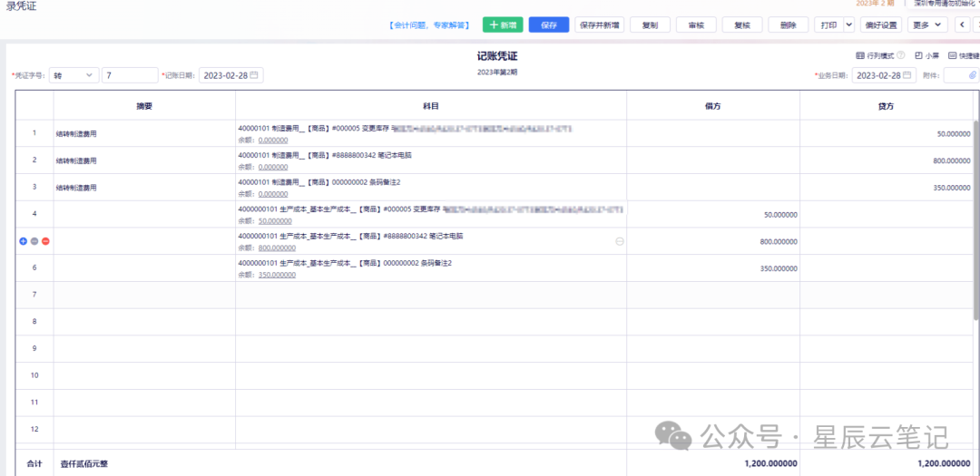Click row 1 credit amount 50.000000

[x=954, y=133]
